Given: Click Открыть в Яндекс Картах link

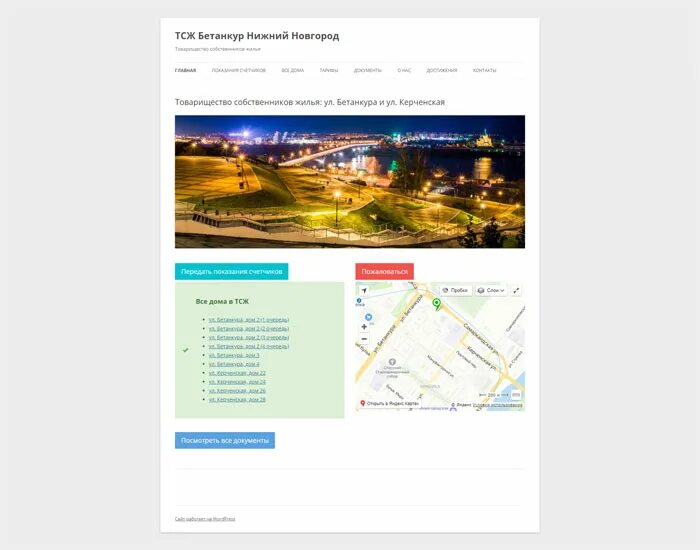Looking at the screenshot, I should (389, 404).
